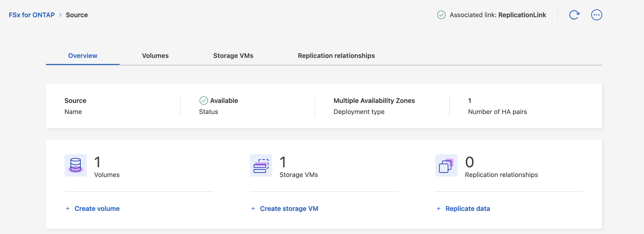
Task: Click the Replicate data link
Action: (468, 209)
